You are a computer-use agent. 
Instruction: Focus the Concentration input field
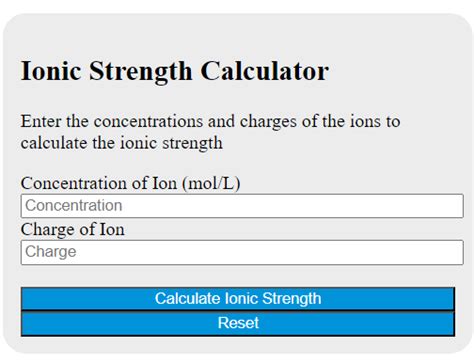click(242, 206)
